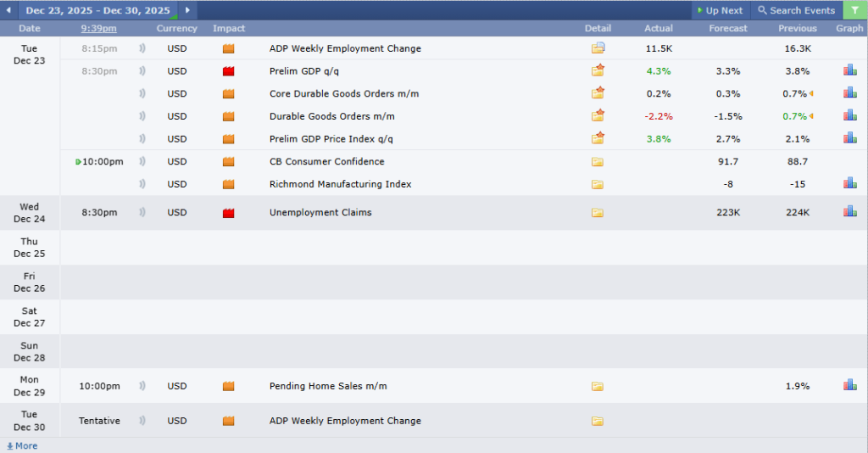Go to previous week with left arrow

9,10
